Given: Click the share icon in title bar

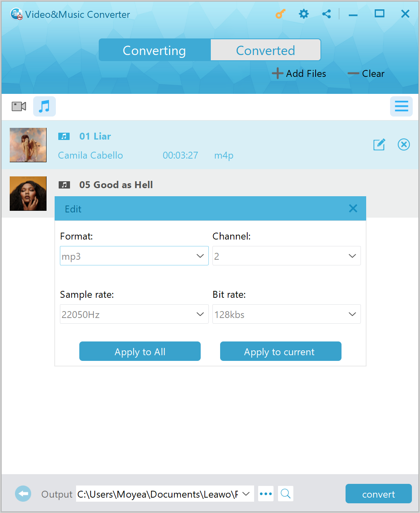Looking at the screenshot, I should 327,14.
